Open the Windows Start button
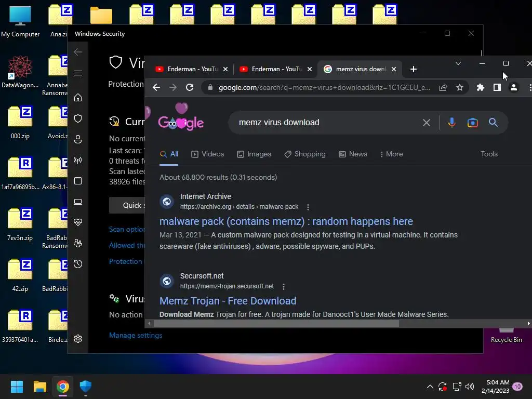 tap(17, 387)
